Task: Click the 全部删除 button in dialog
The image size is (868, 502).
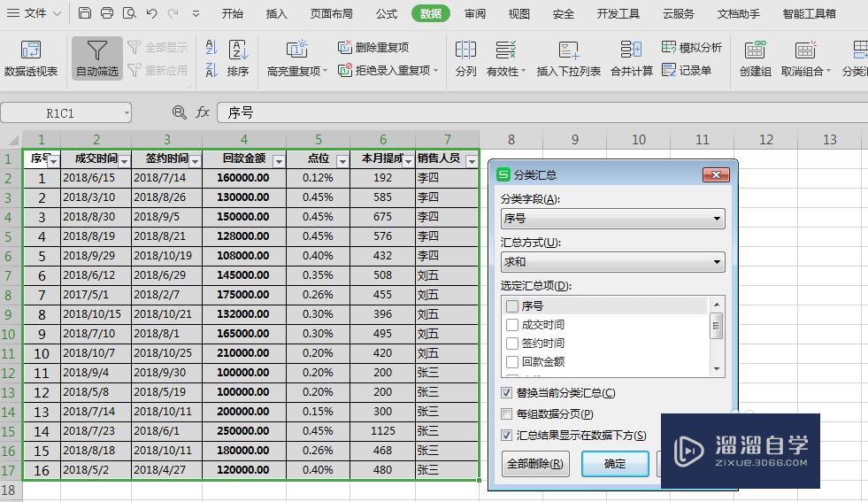Action: click(x=534, y=464)
